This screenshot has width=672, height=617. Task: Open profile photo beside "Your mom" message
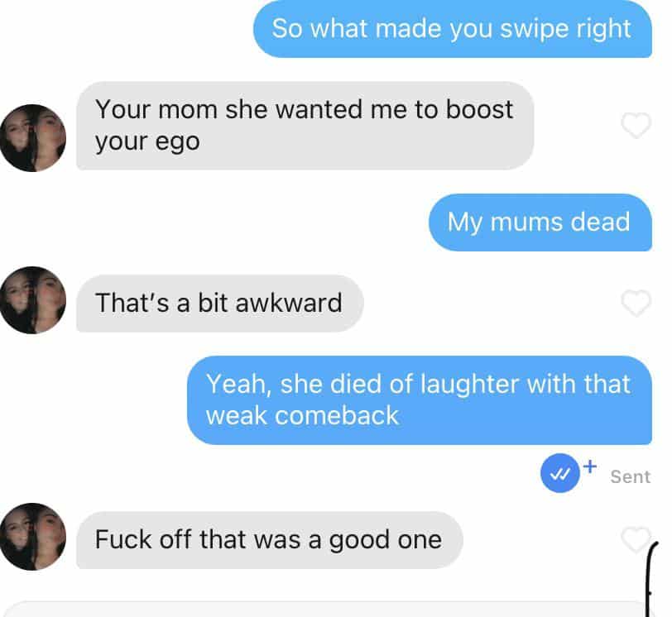[x=32, y=138]
